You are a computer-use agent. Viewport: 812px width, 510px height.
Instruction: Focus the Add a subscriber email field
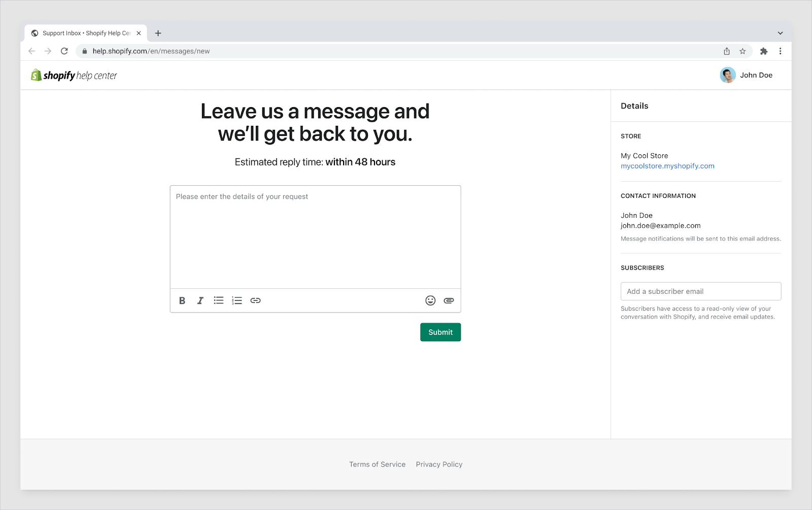701,291
